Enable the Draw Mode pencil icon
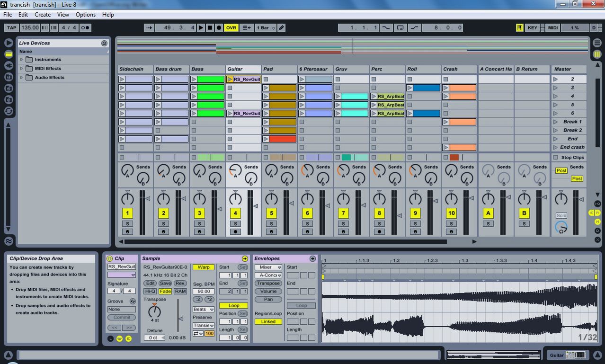605x364 pixels. [282, 28]
